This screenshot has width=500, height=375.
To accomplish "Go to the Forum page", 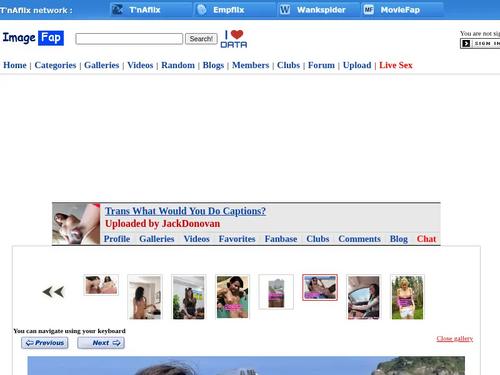I will coord(321,65).
